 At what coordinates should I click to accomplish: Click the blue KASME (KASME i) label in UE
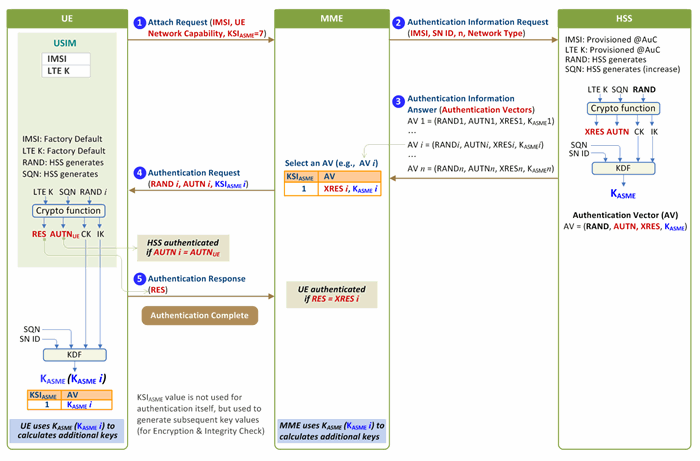pyautogui.click(x=73, y=379)
